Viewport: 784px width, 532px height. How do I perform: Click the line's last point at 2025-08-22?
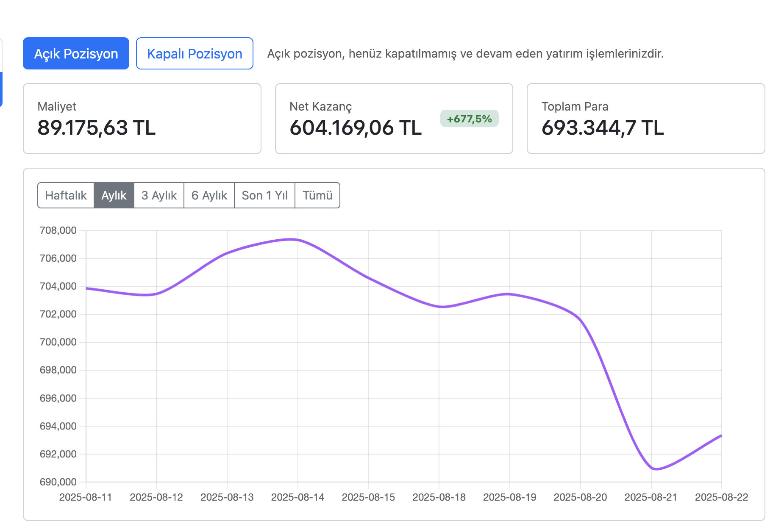click(x=721, y=435)
